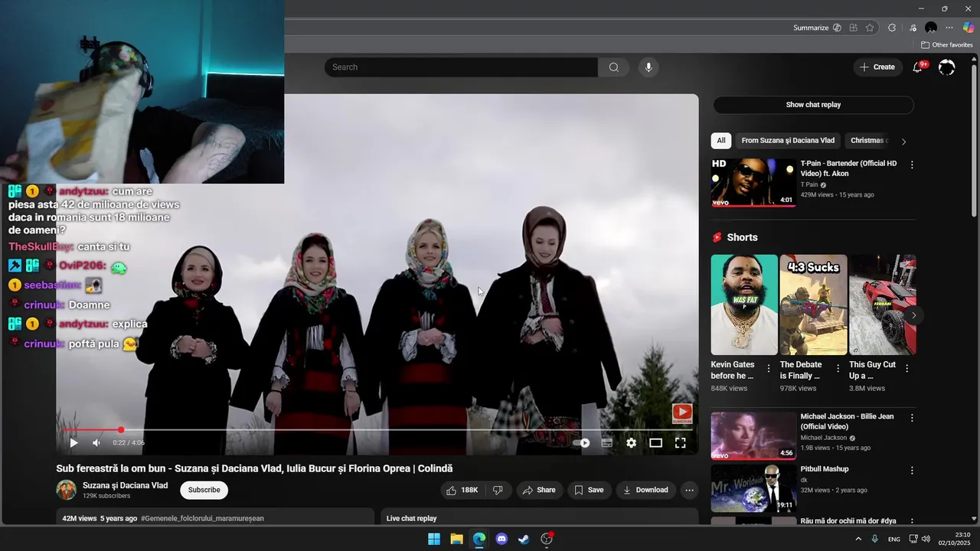This screenshot has width=980, height=551.
Task: Subscribe to Suzana și Daciana Vlad
Action: (x=204, y=490)
